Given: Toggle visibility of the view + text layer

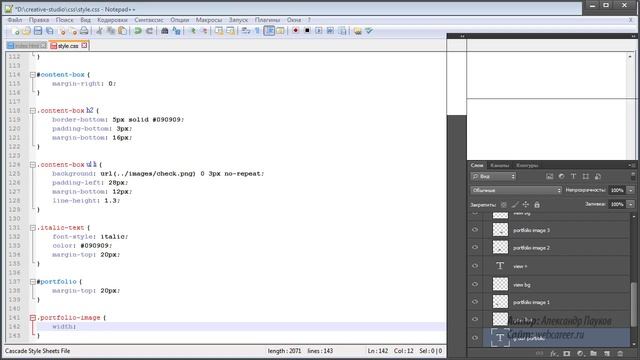Looking at the screenshot, I should pos(475,266).
